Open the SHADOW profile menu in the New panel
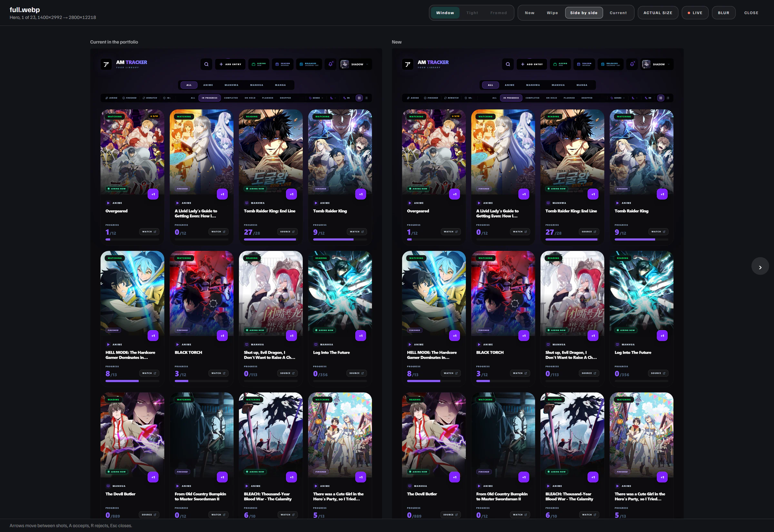 [657, 64]
